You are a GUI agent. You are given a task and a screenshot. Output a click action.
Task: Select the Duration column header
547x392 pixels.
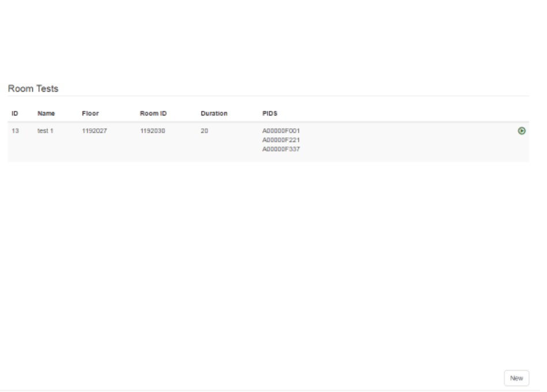214,114
